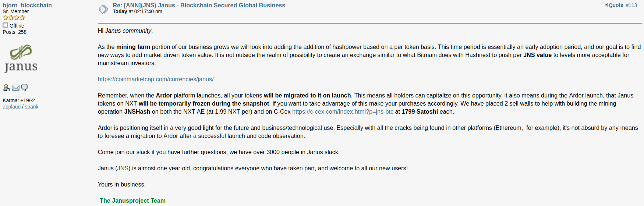This screenshot has width=644, height=206.
Task: Click the Posts: 258 count text
Action: [x=15, y=32]
